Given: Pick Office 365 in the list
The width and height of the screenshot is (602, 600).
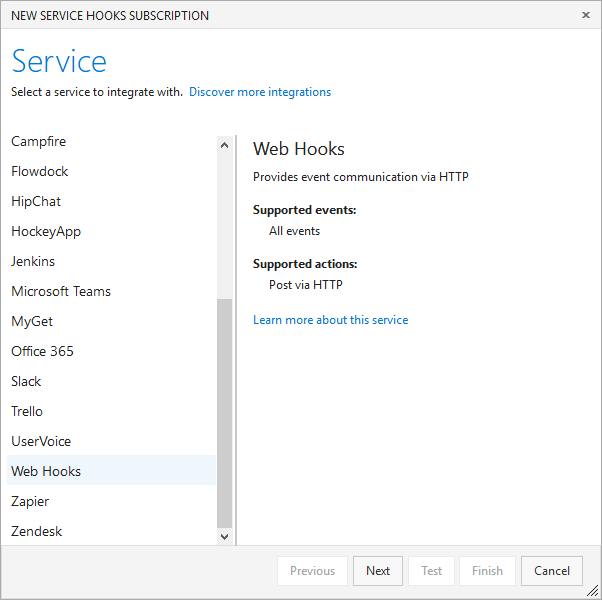Looking at the screenshot, I should (x=42, y=352).
